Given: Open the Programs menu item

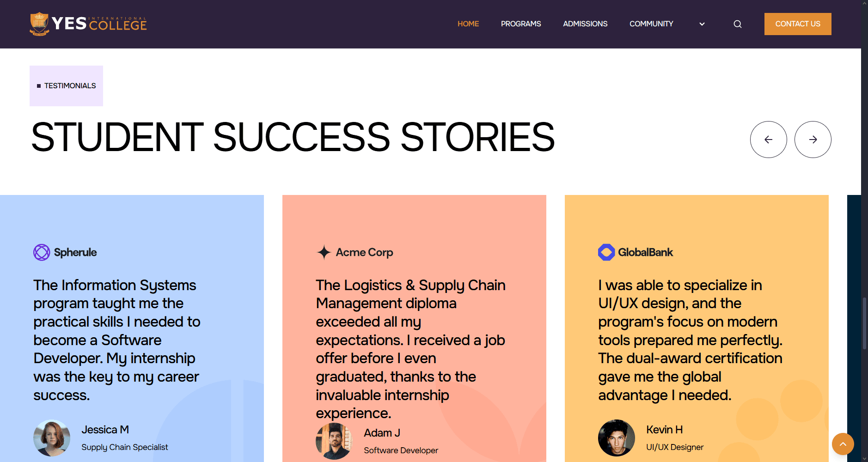Looking at the screenshot, I should tap(521, 24).
